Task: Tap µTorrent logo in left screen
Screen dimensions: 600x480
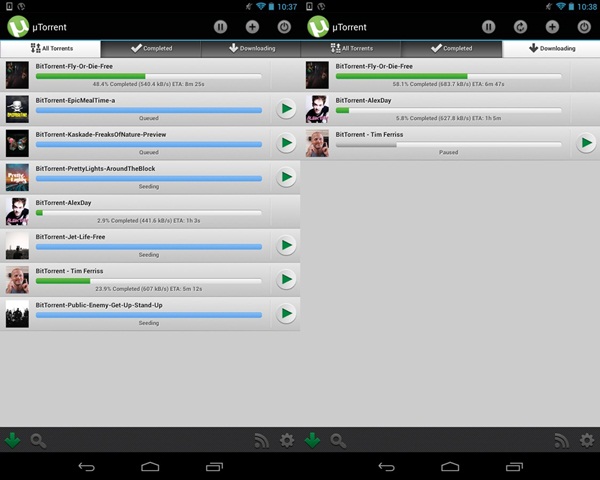Action: click(x=18, y=26)
